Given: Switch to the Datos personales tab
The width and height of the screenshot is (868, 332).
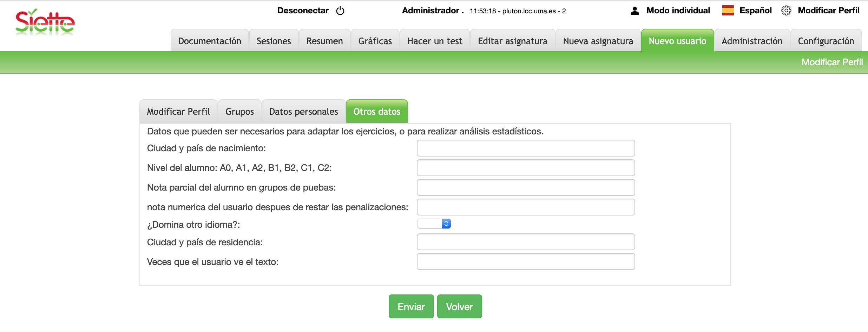Looking at the screenshot, I should click(303, 112).
